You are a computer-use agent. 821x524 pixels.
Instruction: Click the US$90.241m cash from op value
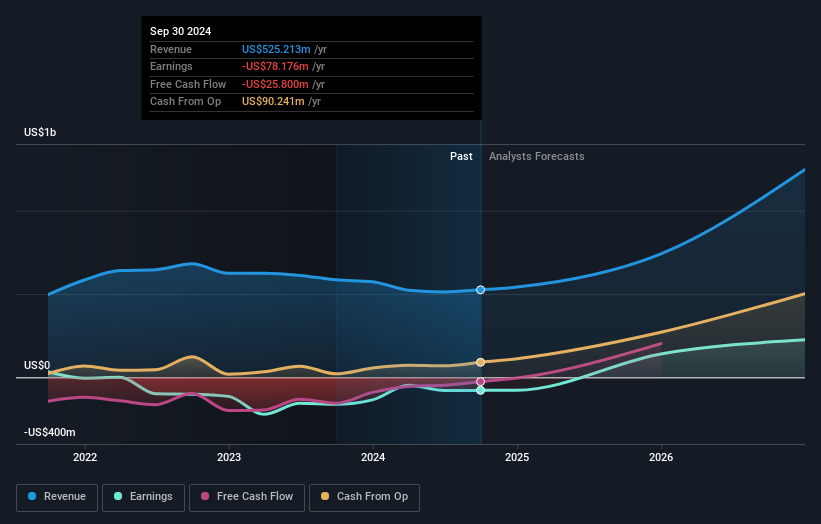tap(273, 102)
